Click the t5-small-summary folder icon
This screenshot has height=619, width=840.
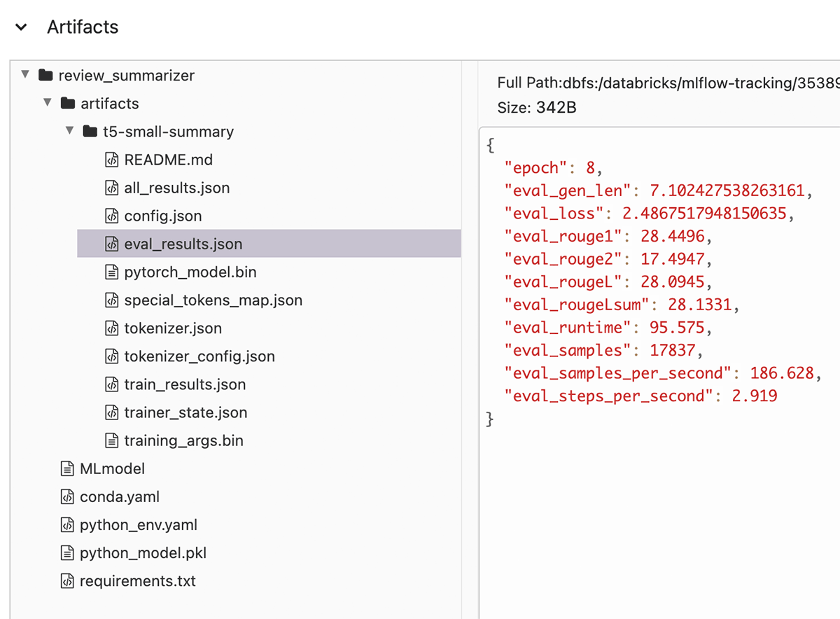tap(90, 132)
